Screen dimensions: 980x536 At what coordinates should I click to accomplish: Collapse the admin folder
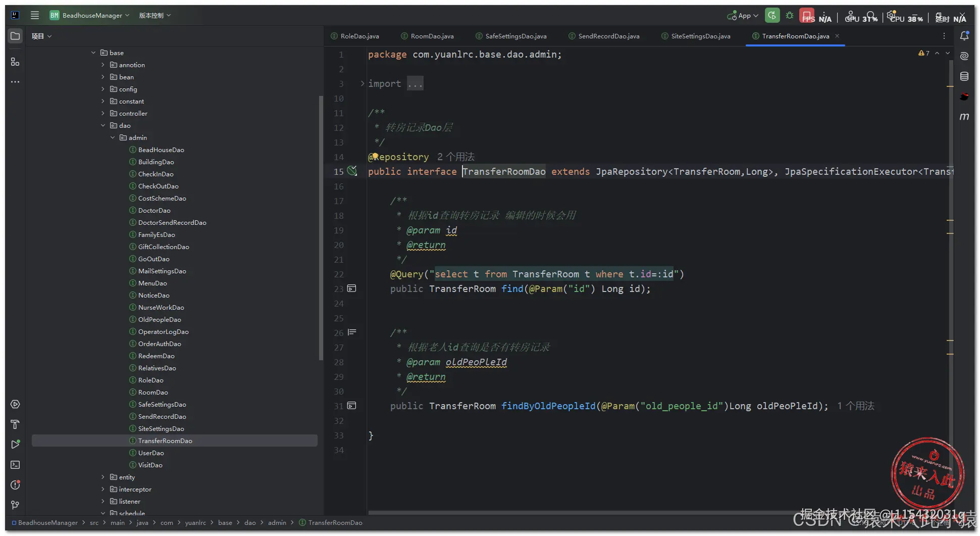(113, 137)
